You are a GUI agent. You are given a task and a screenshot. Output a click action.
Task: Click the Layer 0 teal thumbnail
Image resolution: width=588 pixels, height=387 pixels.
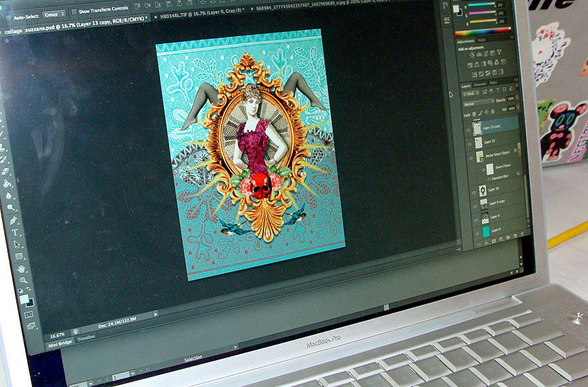(x=486, y=231)
